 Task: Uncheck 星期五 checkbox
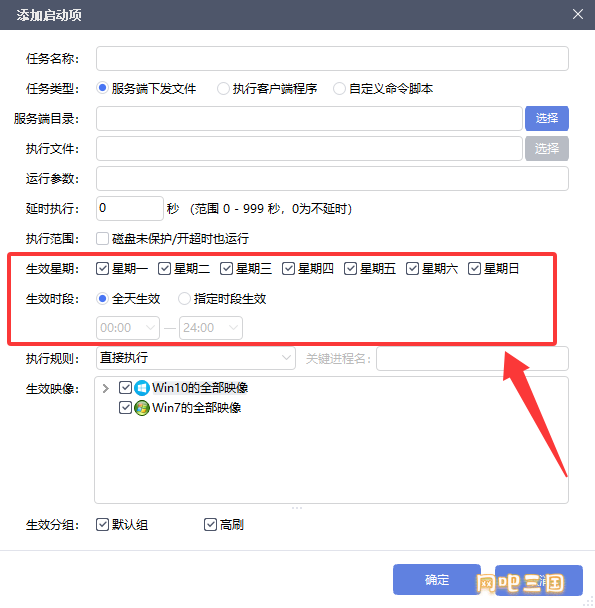tap(351, 268)
